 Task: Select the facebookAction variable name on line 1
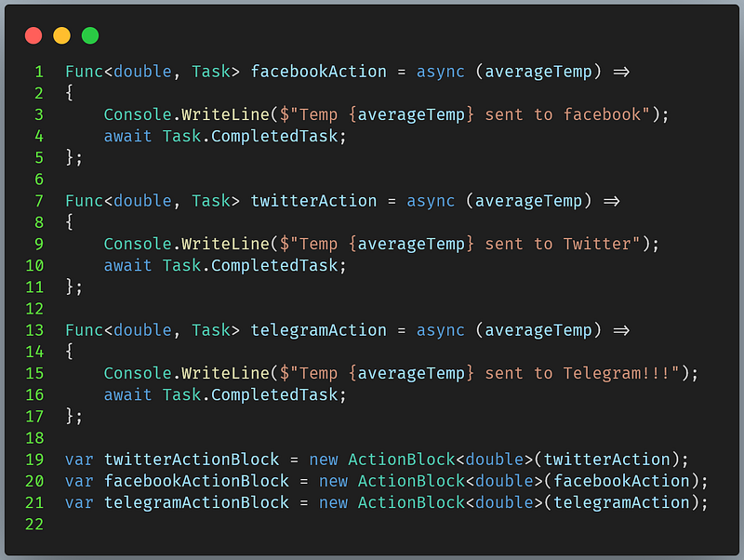point(318,72)
